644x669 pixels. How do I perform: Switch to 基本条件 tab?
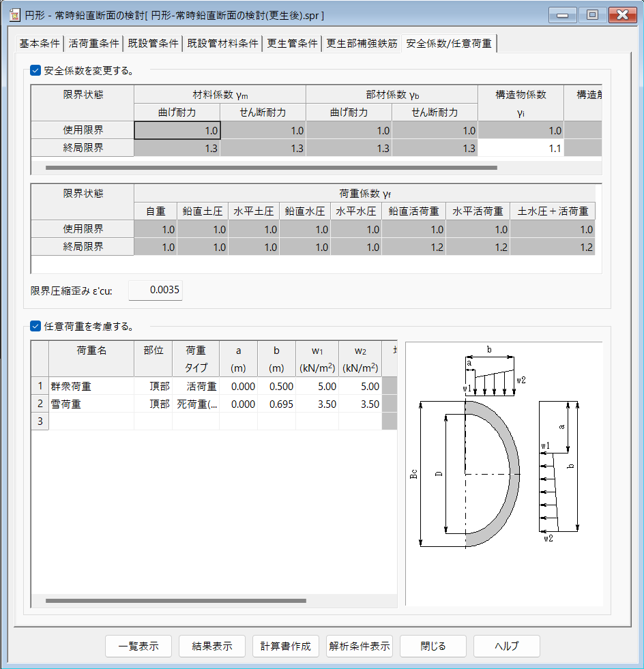(40, 44)
